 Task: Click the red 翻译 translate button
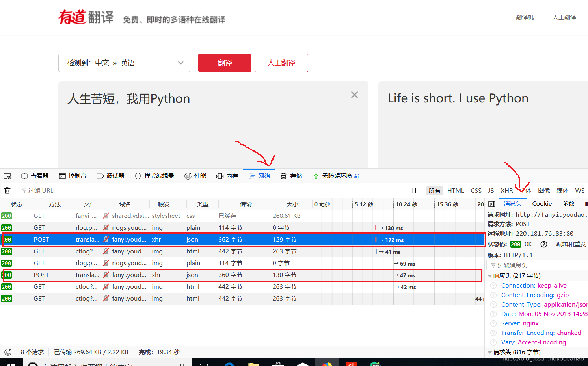225,63
